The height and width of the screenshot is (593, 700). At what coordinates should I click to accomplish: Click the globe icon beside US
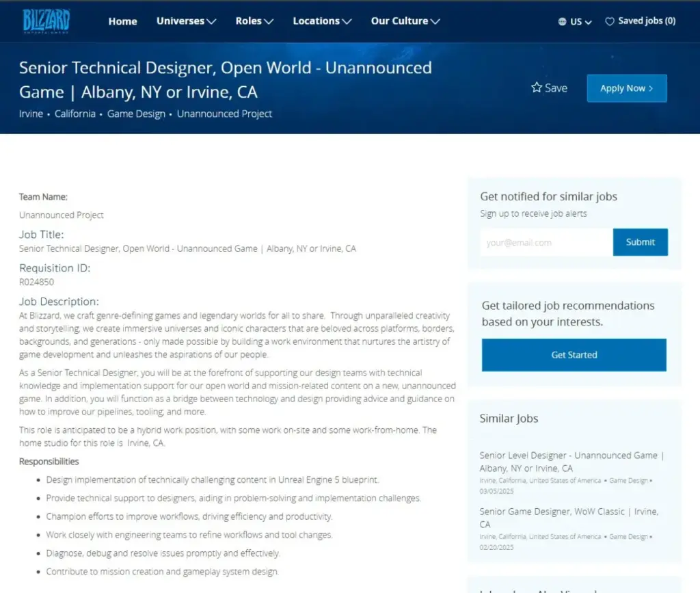coord(562,21)
